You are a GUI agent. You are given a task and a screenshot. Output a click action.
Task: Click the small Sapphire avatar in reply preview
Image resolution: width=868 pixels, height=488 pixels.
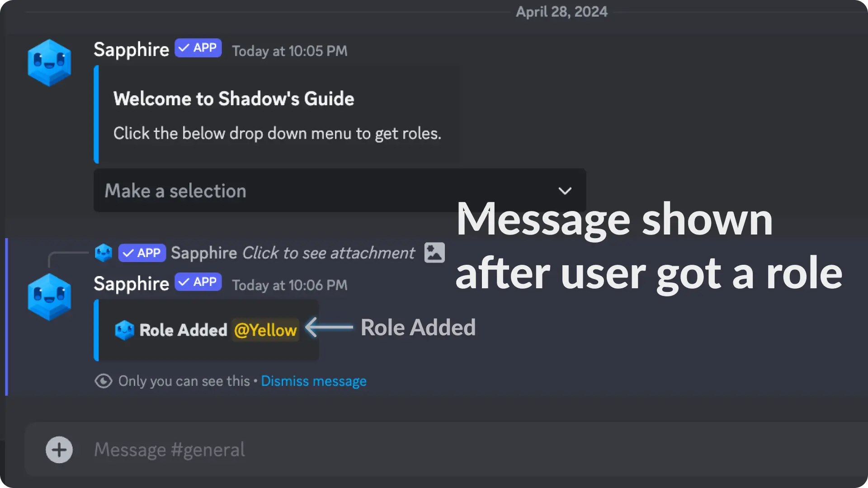pyautogui.click(x=104, y=253)
